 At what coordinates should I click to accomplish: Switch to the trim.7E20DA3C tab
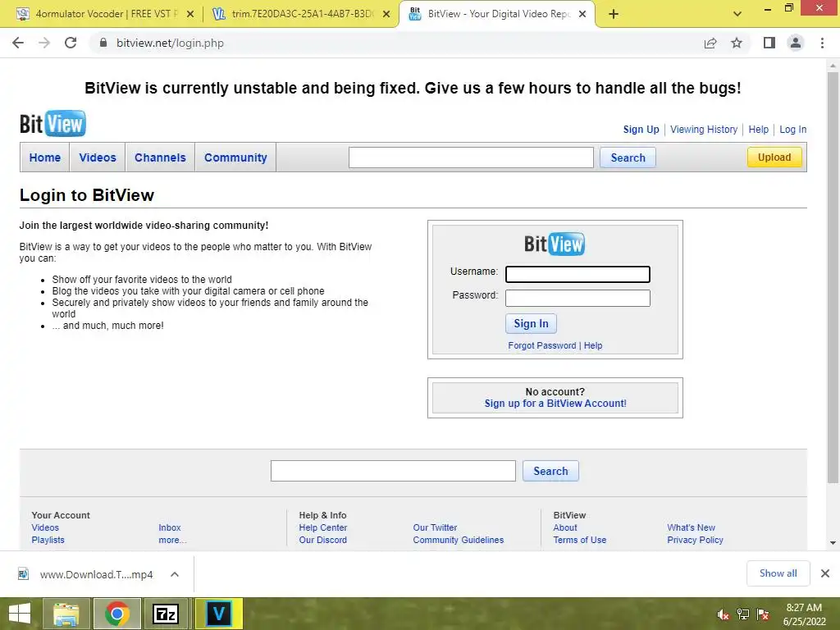tap(301, 14)
